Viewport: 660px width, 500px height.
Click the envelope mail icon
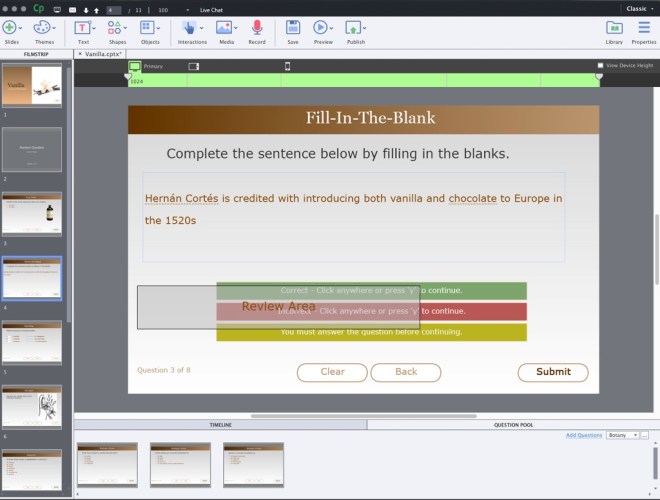72,10
